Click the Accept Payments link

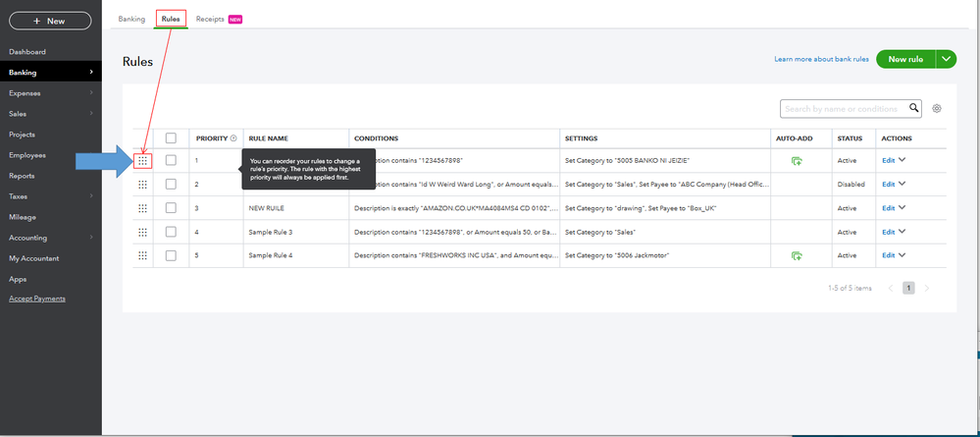click(x=37, y=299)
